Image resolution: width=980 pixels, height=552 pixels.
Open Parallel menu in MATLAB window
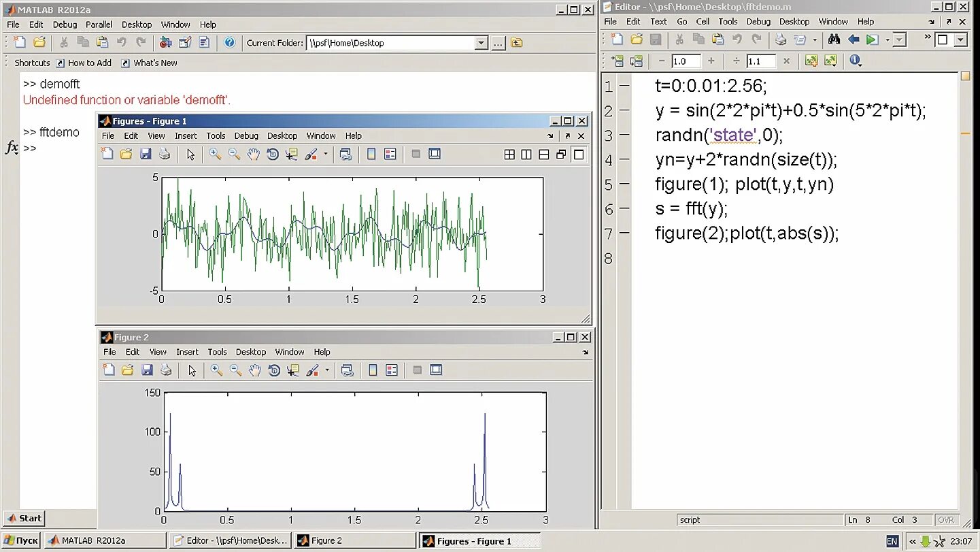tap(99, 25)
